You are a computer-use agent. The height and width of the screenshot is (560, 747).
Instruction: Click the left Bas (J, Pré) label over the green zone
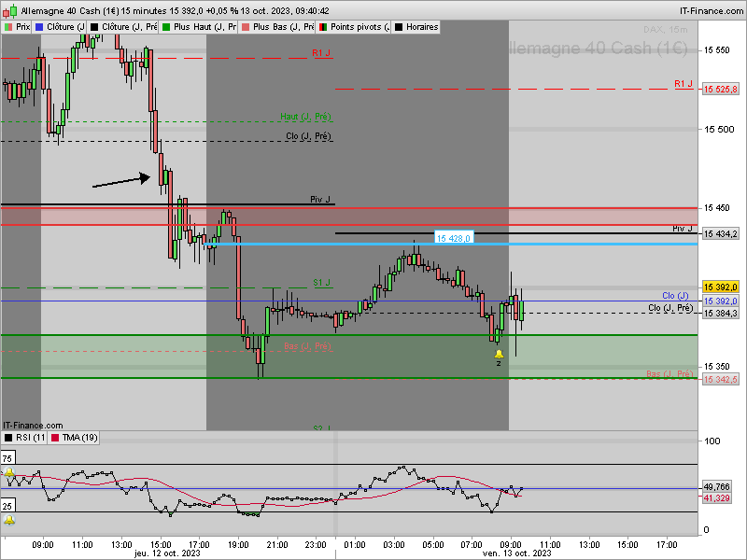click(x=307, y=345)
